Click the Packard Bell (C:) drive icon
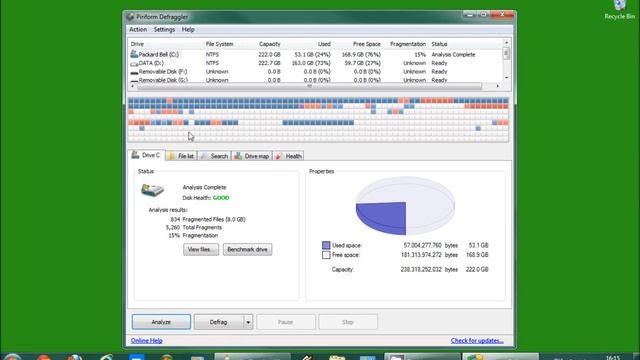 134,54
